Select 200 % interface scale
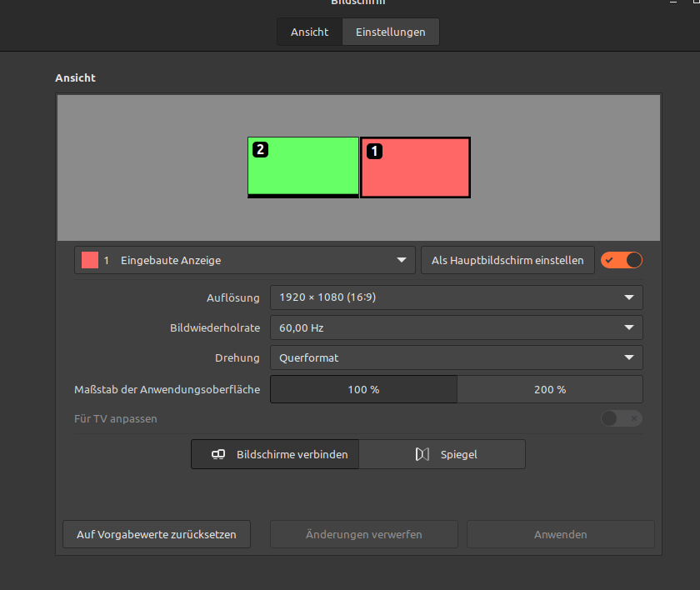Screen dimensions: 700x590 tap(550, 390)
